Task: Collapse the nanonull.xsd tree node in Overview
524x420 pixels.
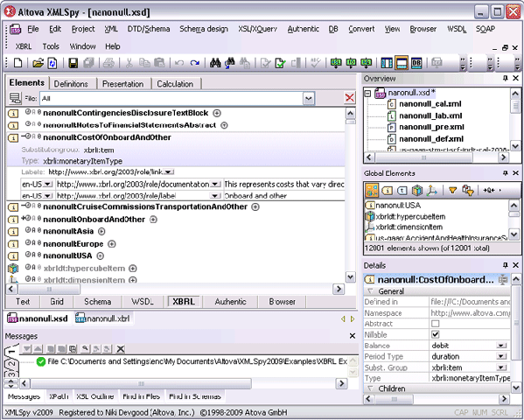Action: pyautogui.click(x=368, y=94)
